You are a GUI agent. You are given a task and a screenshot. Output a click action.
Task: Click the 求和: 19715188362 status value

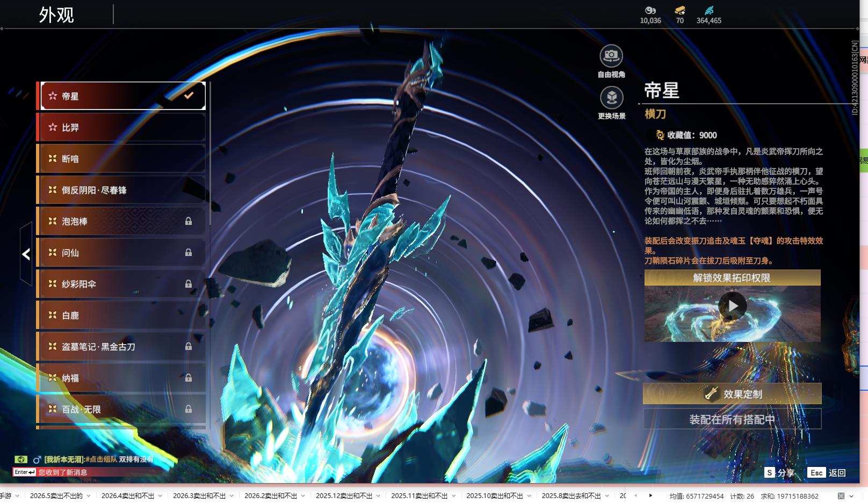[790, 496]
